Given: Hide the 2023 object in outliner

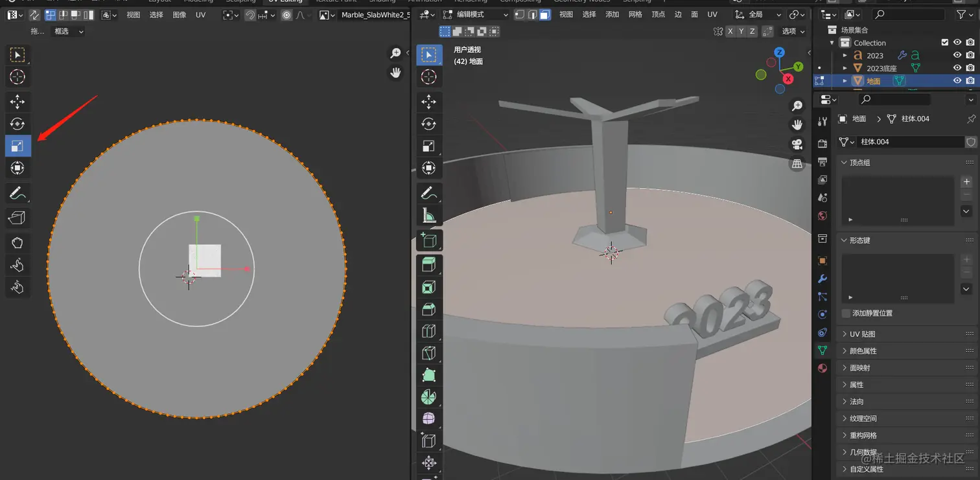Looking at the screenshot, I should click(x=957, y=55).
